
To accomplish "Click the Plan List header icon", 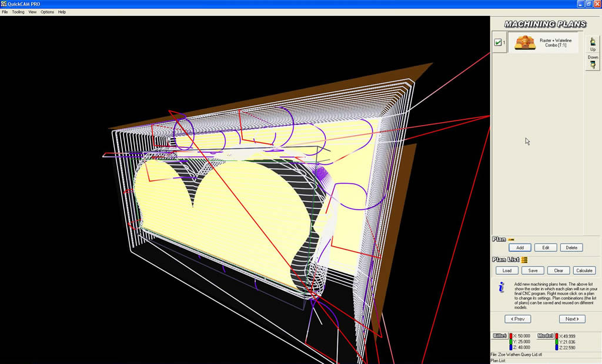I will (524, 259).
